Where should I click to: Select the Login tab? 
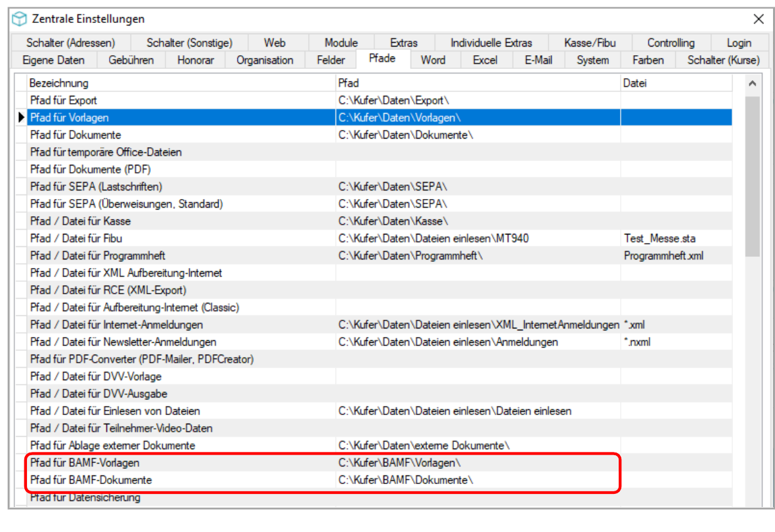point(739,43)
